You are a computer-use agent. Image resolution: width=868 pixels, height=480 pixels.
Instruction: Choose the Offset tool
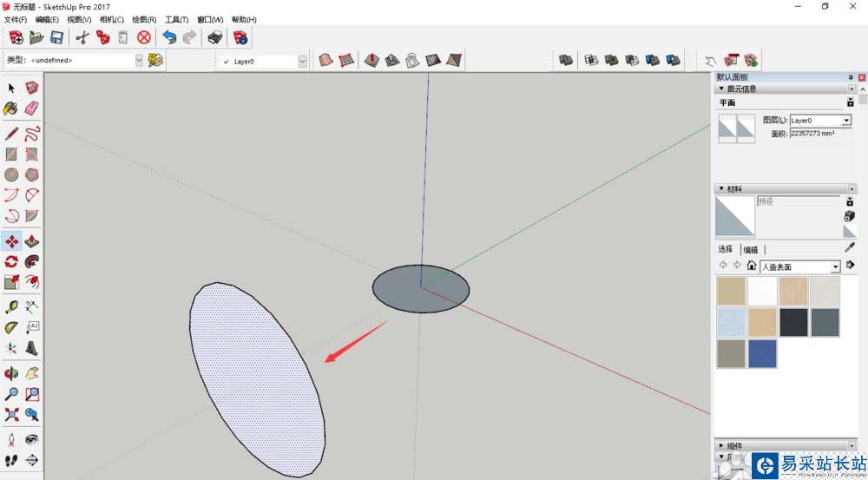pyautogui.click(x=32, y=282)
